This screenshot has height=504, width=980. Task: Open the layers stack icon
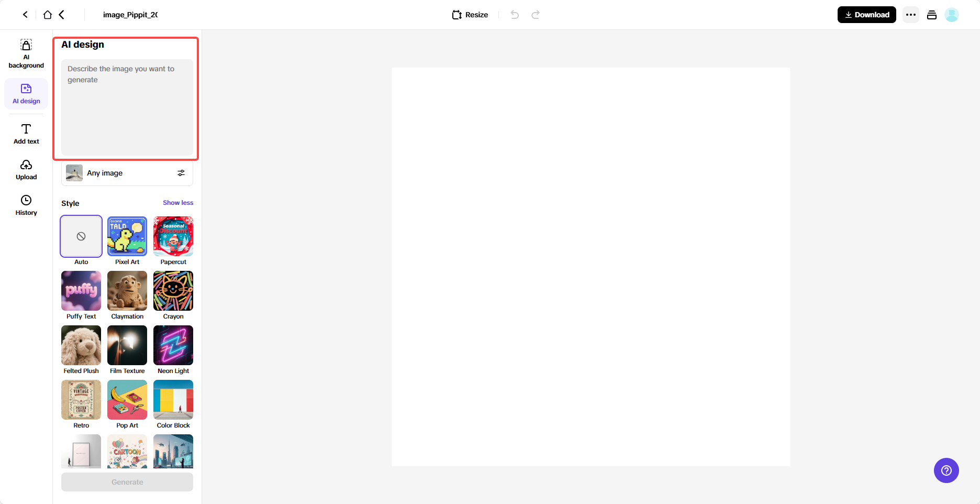(932, 15)
